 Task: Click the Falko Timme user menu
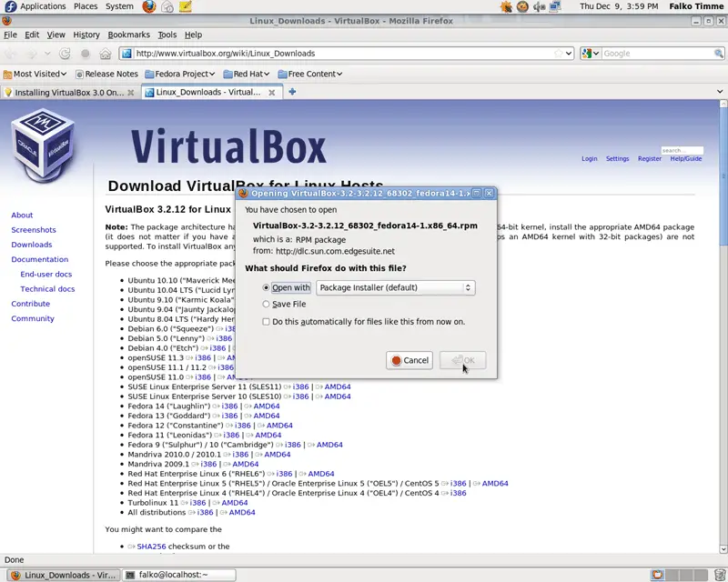(x=696, y=6)
